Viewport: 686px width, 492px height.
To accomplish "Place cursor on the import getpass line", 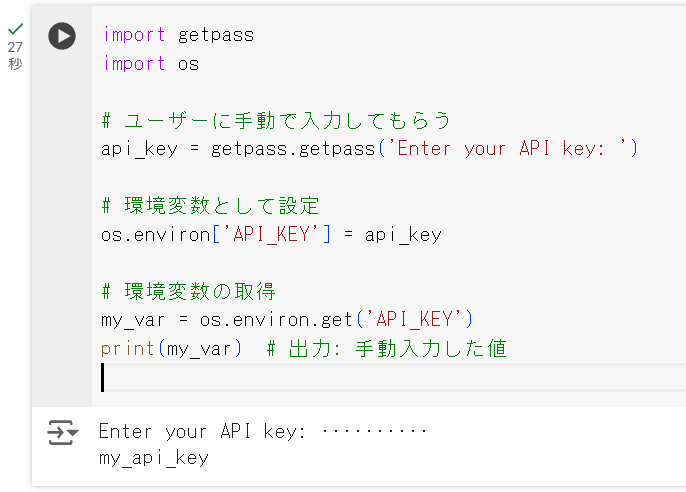I will point(178,35).
